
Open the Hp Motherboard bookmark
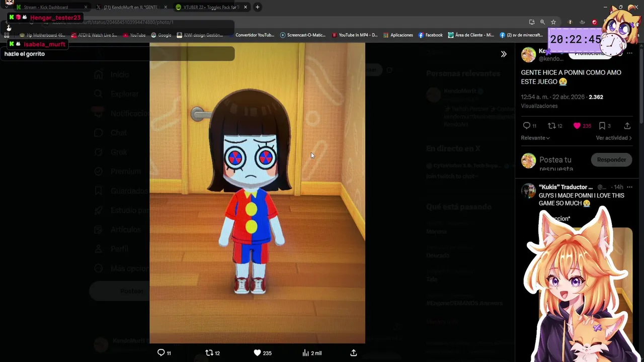coord(43,35)
